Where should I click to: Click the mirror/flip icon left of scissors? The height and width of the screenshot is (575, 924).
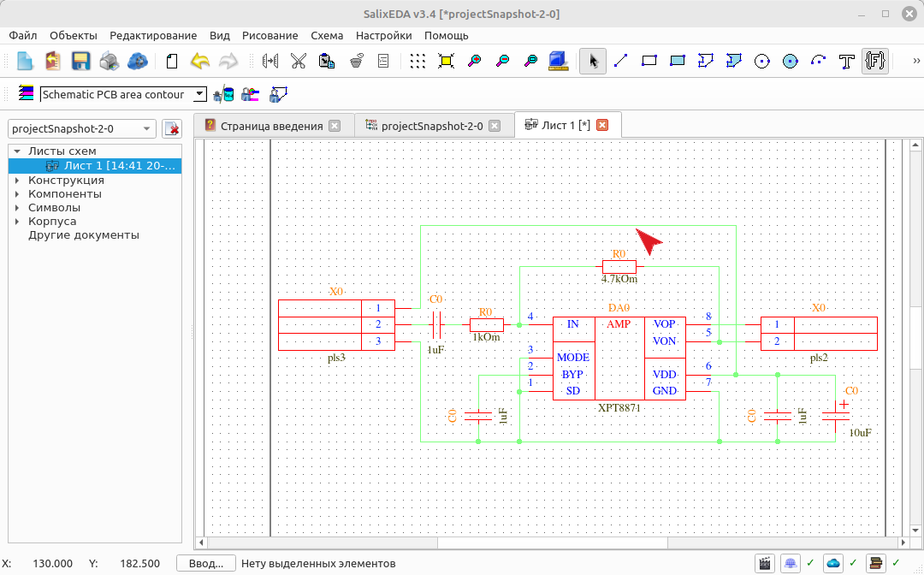270,61
